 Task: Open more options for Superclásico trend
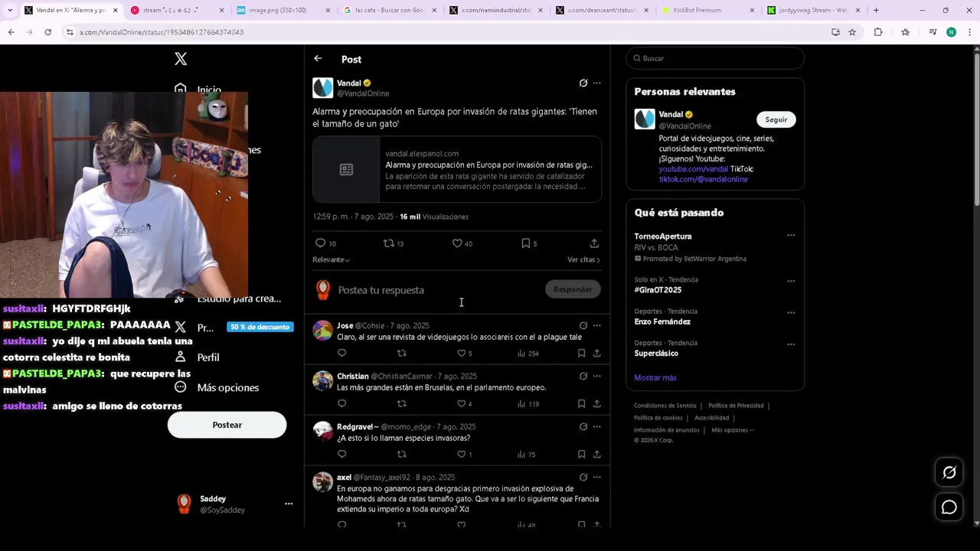pyautogui.click(x=791, y=344)
